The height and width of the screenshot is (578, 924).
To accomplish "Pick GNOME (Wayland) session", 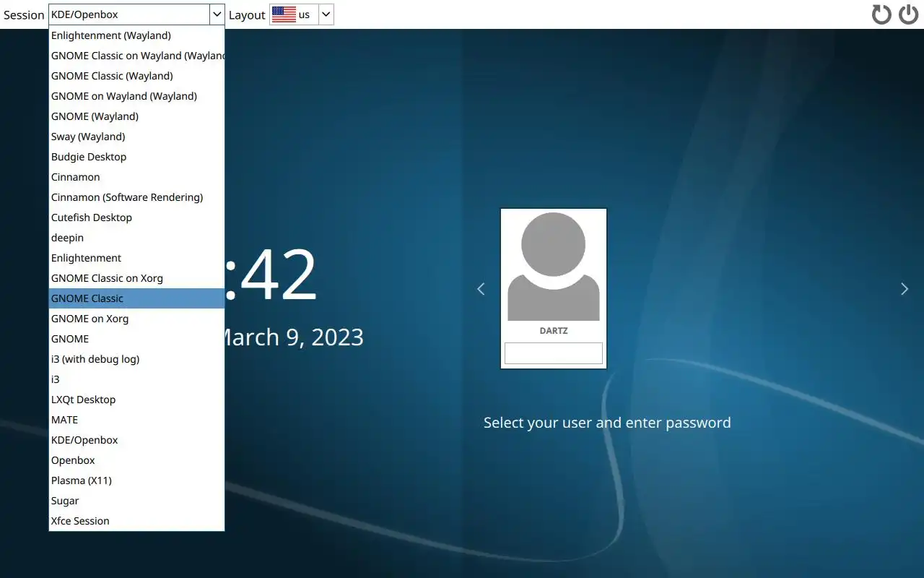I will [136, 116].
